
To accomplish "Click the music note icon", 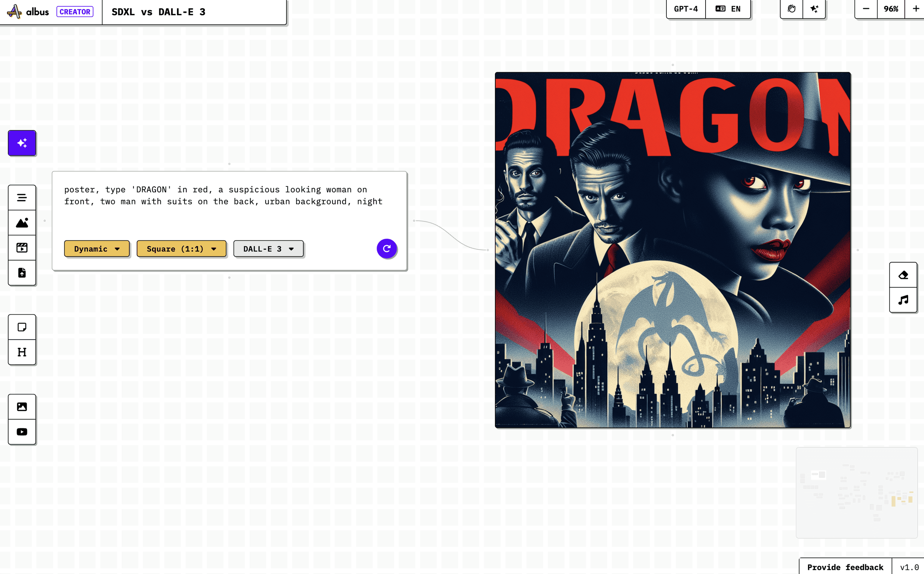I will point(903,300).
